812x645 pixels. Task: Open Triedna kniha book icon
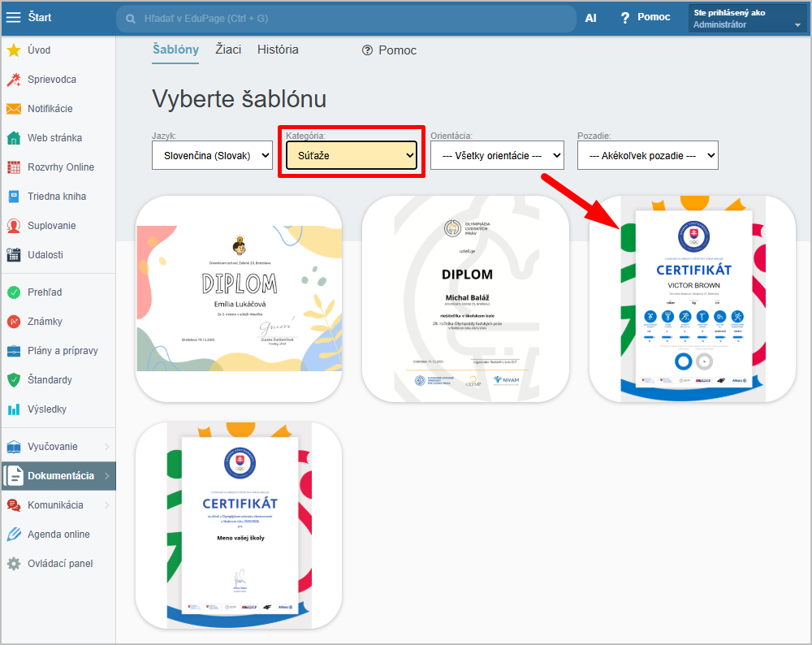tap(14, 197)
